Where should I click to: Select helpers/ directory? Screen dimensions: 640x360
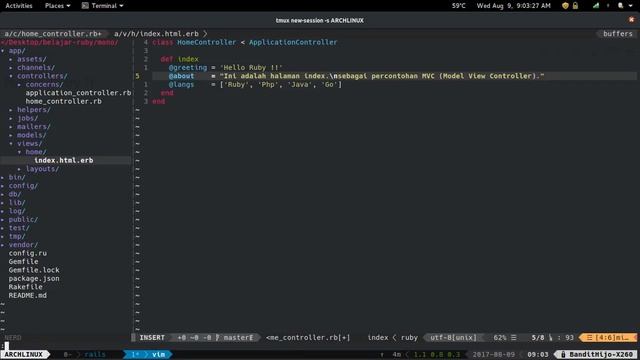pyautogui.click(x=34, y=110)
